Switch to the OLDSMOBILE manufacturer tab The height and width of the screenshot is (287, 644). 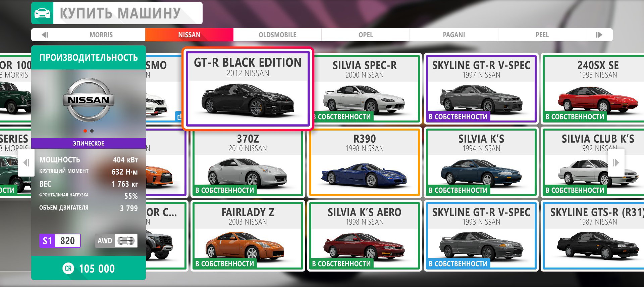(277, 35)
